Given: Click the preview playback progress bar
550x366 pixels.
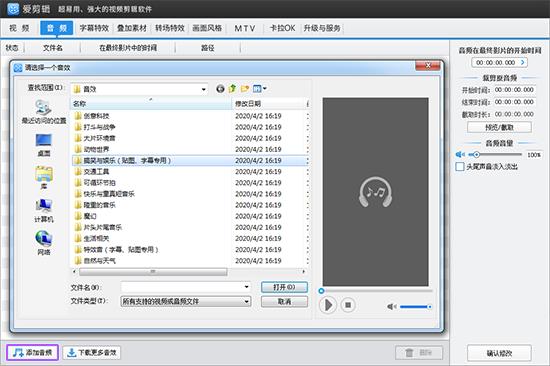Looking at the screenshot, I should click(x=376, y=291).
